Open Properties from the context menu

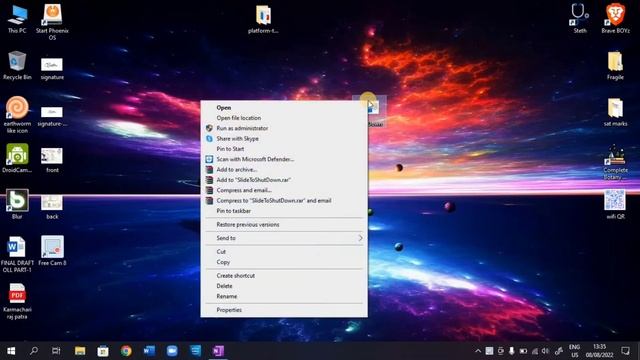tap(284, 310)
